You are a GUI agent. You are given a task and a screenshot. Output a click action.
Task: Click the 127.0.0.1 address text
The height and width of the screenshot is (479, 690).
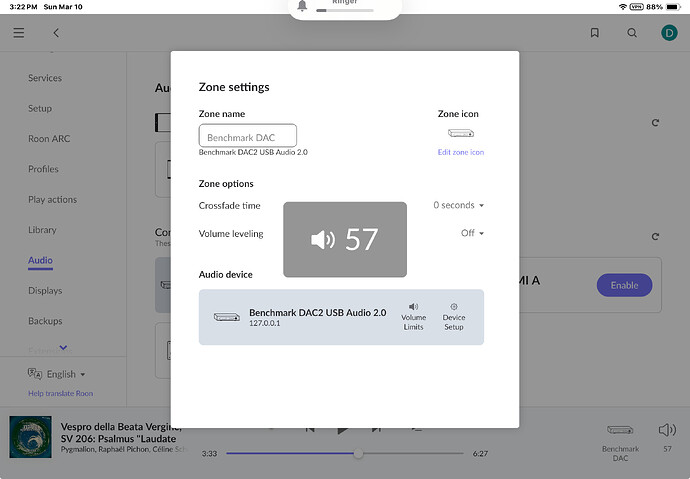264,323
